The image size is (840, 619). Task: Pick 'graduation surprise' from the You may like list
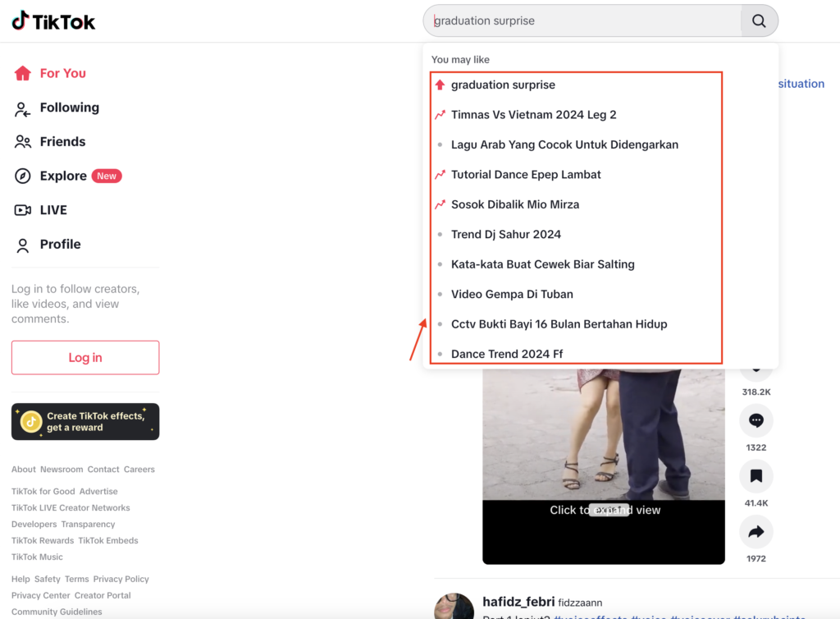pyautogui.click(x=502, y=85)
